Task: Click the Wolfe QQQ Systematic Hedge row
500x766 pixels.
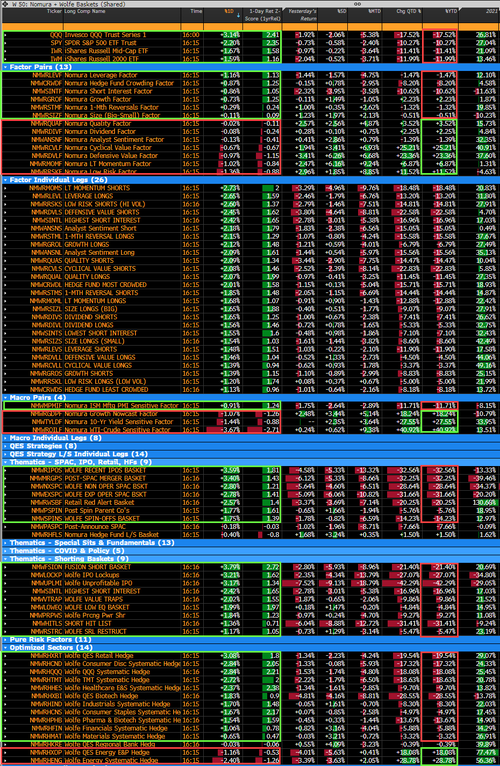Action: pyautogui.click(x=250, y=672)
